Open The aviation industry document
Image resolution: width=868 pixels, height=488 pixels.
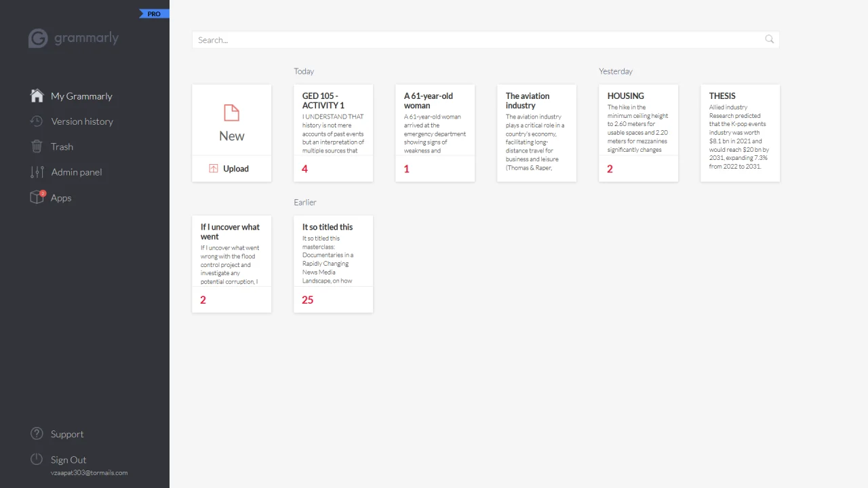click(x=536, y=133)
